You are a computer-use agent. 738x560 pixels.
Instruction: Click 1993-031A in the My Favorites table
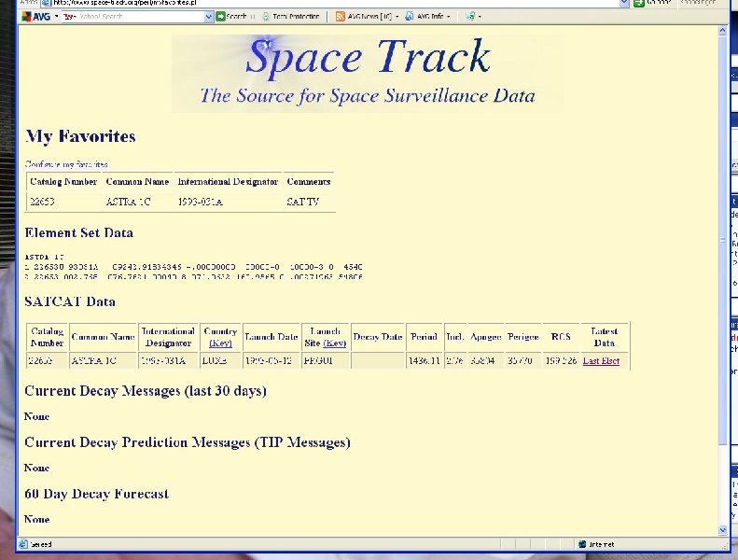tap(201, 202)
